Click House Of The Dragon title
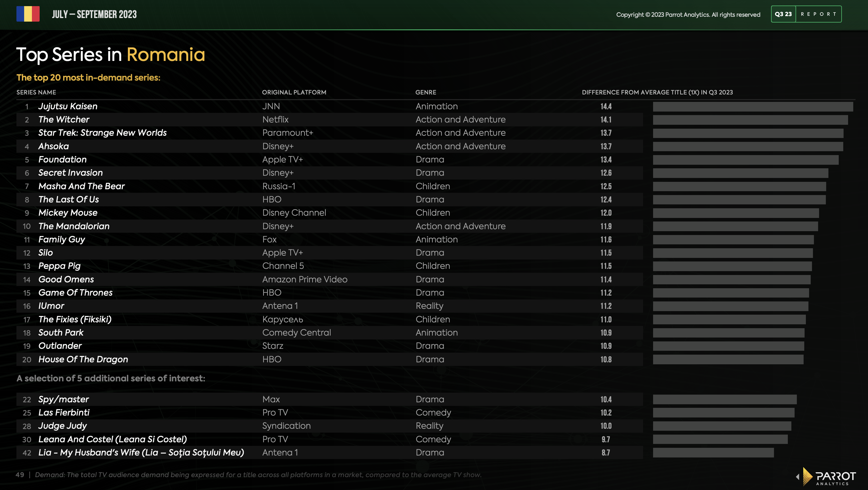The width and height of the screenshot is (868, 490). pos(83,359)
